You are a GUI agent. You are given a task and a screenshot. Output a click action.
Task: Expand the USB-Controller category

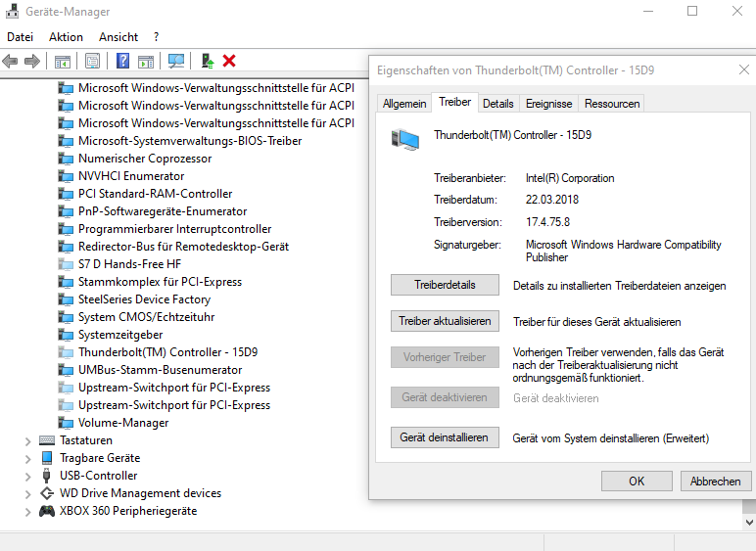28,477
